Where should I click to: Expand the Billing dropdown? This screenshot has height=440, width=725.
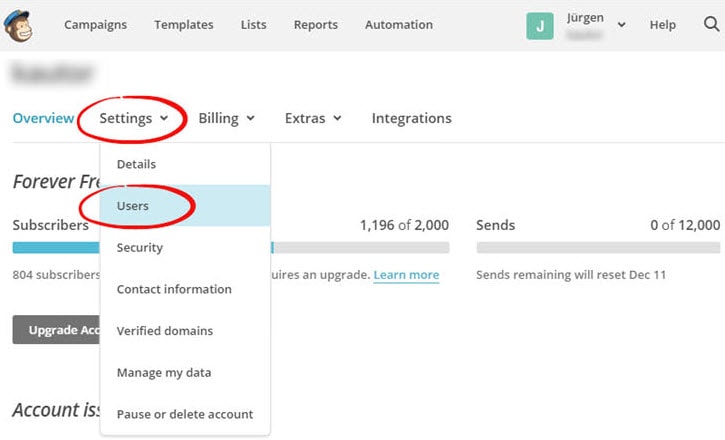pyautogui.click(x=226, y=118)
